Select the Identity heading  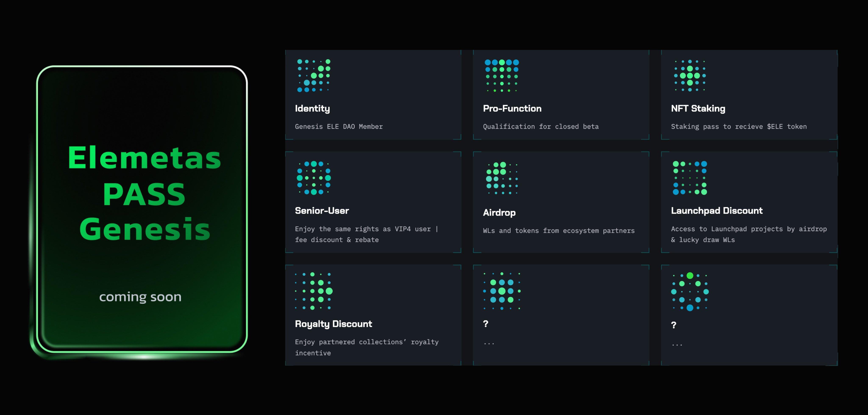312,108
